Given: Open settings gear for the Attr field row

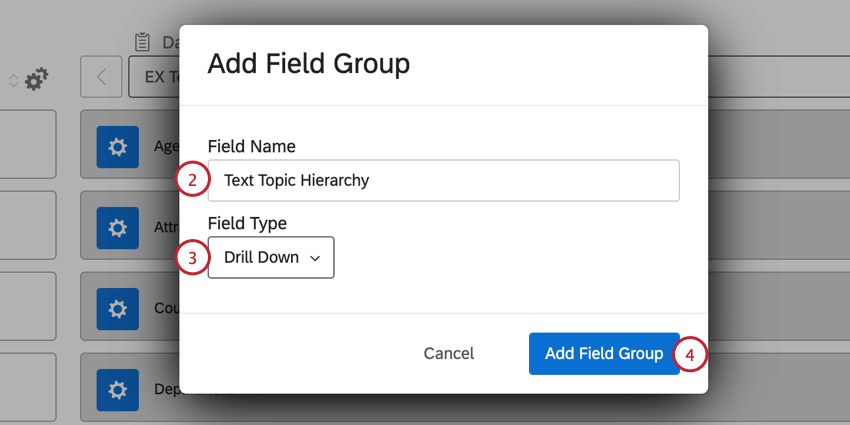Looking at the screenshot, I should pyautogui.click(x=117, y=228).
